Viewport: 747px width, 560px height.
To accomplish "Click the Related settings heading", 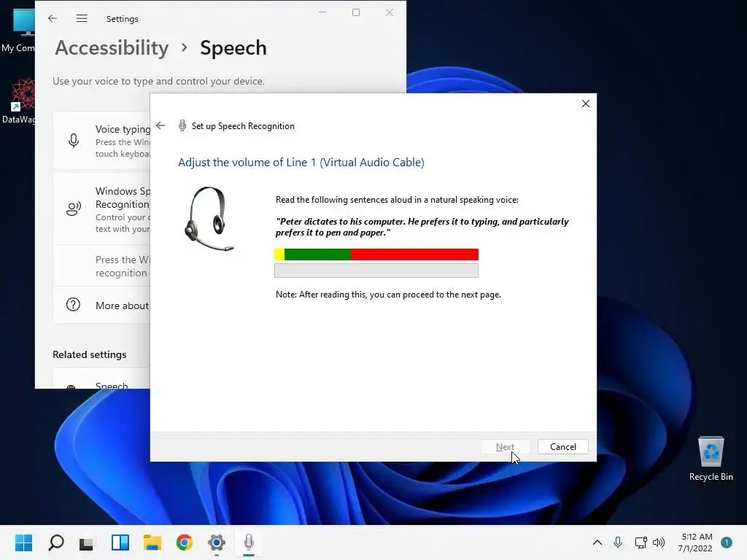I will click(90, 355).
